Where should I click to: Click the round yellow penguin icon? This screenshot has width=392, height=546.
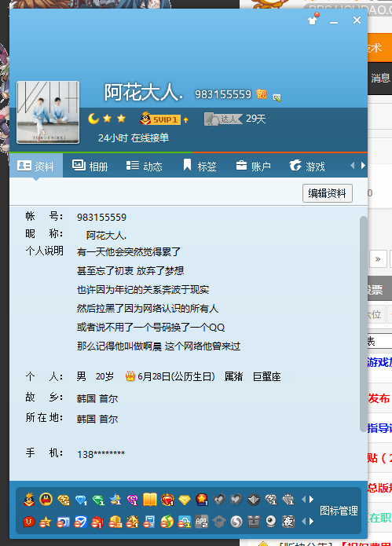click(46, 500)
